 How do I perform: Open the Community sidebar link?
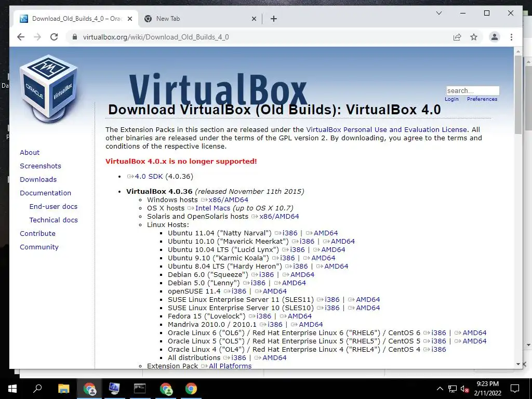[x=39, y=247]
